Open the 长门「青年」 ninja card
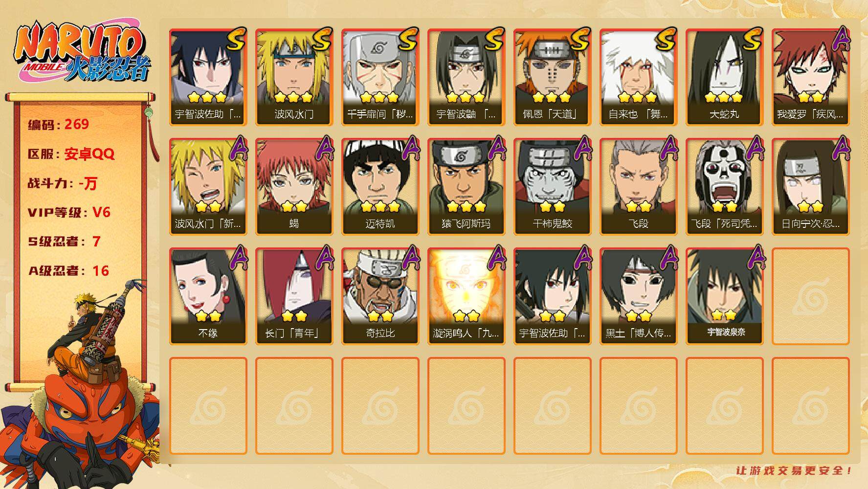The height and width of the screenshot is (489, 868). click(x=294, y=296)
